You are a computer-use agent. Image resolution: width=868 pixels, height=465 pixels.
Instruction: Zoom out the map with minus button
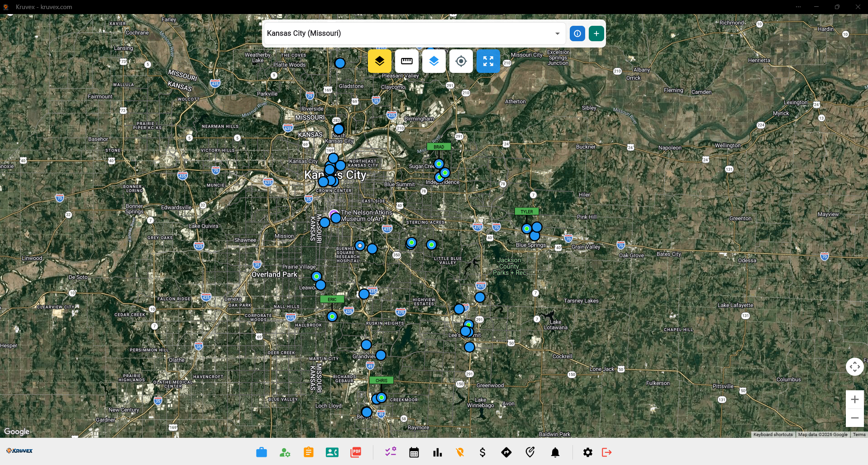point(855,418)
